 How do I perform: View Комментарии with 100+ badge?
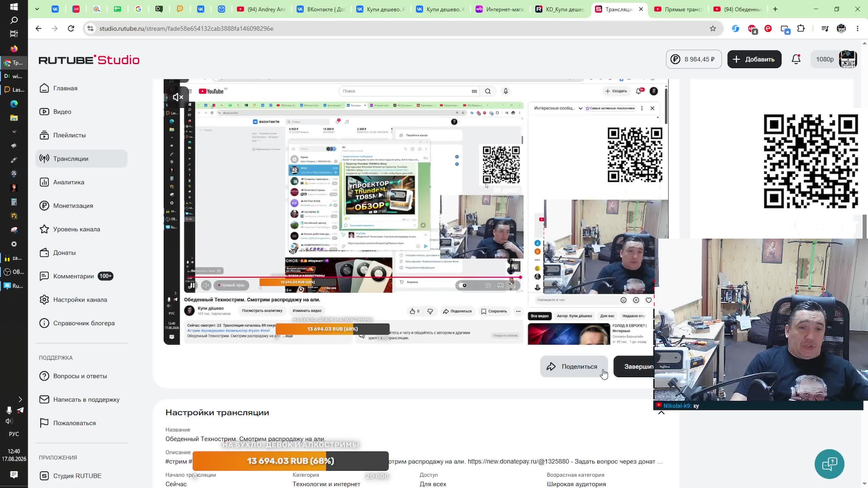(81, 276)
